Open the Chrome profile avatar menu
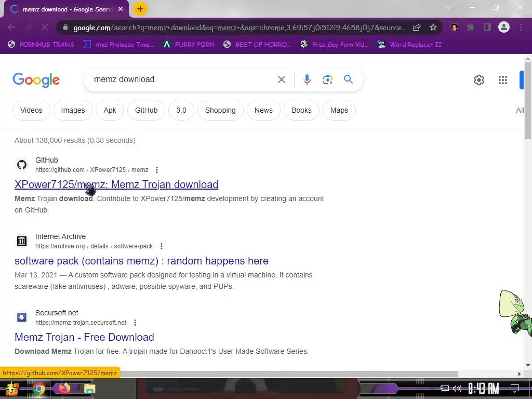The height and width of the screenshot is (399, 532). tap(504, 27)
